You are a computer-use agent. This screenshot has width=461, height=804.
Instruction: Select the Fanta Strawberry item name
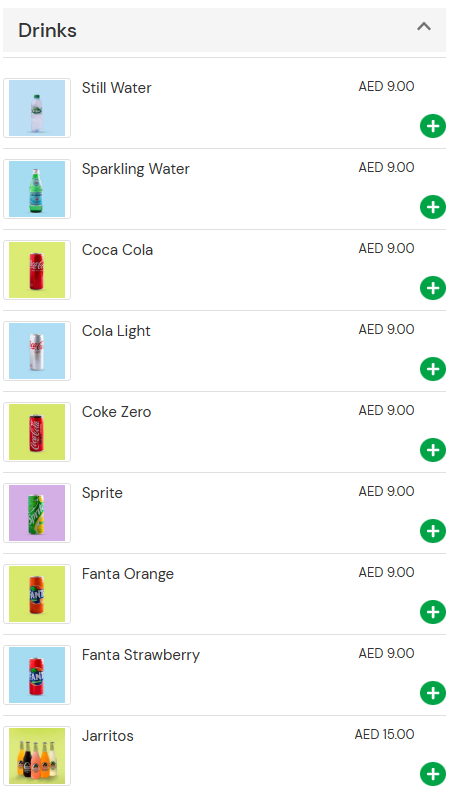point(141,655)
